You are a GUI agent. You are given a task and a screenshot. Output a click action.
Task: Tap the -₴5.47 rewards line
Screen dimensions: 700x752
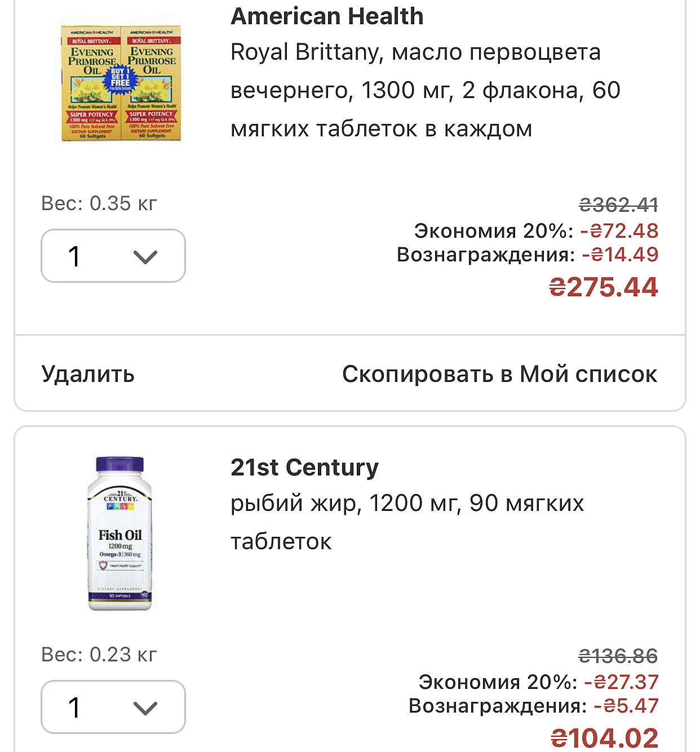coord(533,706)
